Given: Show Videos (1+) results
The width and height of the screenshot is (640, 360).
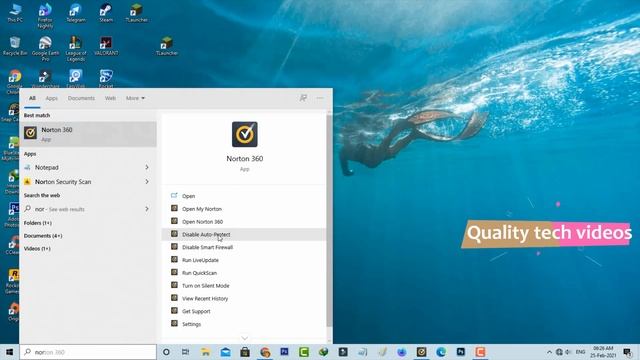Looking at the screenshot, I should coord(37,248).
